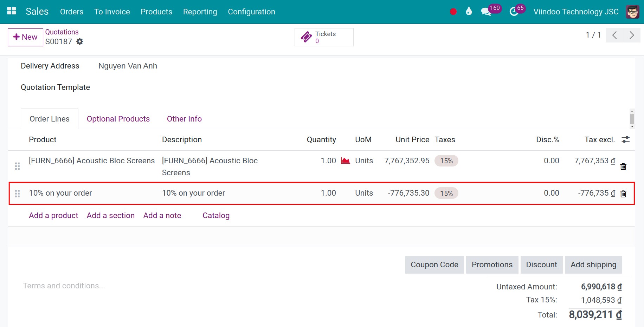Switch to the Order Lines tab

[50, 119]
